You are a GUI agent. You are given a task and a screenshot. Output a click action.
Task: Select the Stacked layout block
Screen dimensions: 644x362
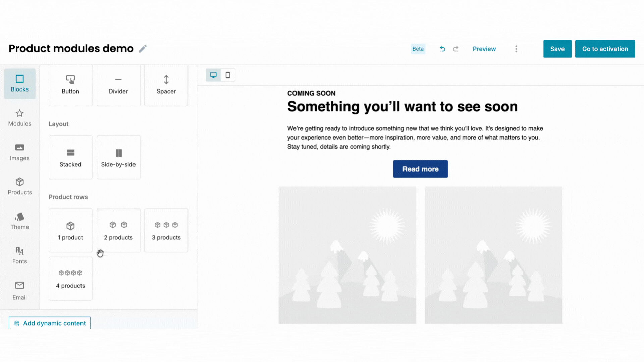(x=70, y=157)
